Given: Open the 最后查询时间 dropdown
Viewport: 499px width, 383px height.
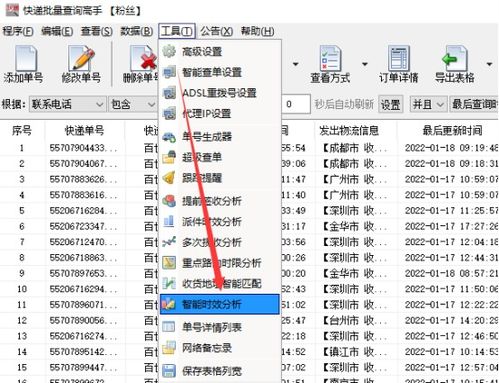Looking at the screenshot, I should 474,105.
